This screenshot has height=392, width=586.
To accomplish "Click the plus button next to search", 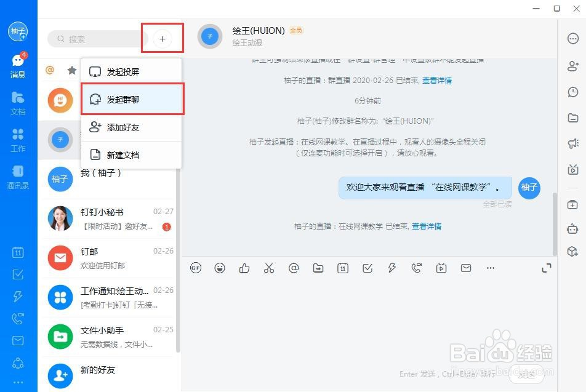I will (163, 39).
